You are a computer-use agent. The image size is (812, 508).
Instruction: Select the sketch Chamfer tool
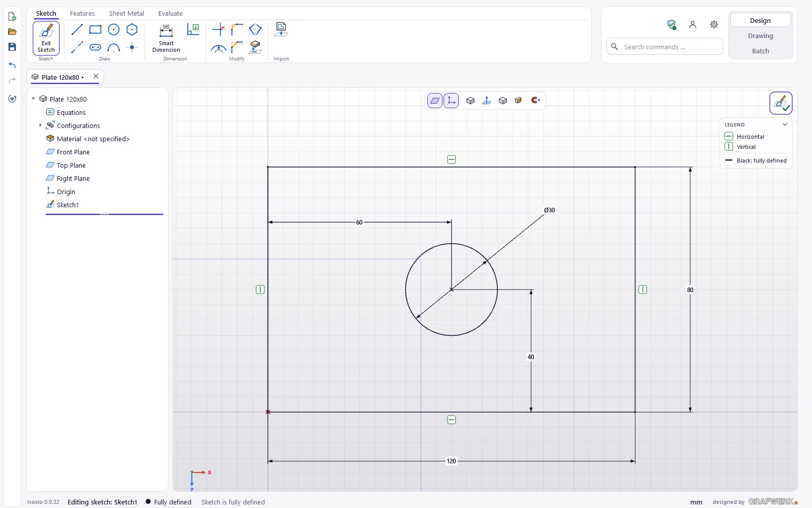point(237,48)
